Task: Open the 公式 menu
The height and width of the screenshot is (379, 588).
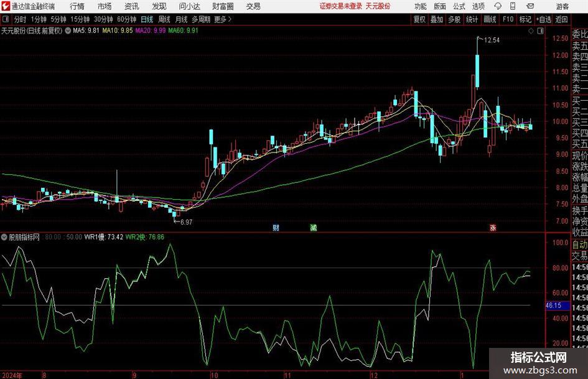Action: [x=459, y=6]
